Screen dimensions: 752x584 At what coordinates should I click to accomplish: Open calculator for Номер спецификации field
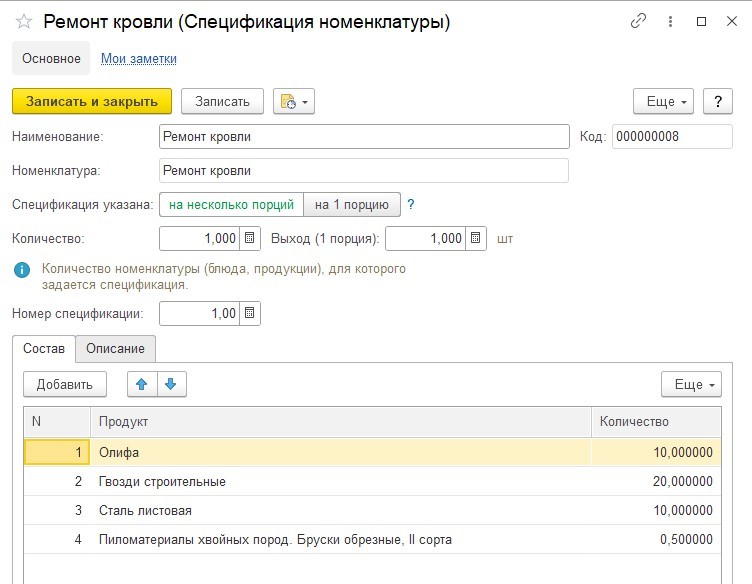tap(251, 313)
